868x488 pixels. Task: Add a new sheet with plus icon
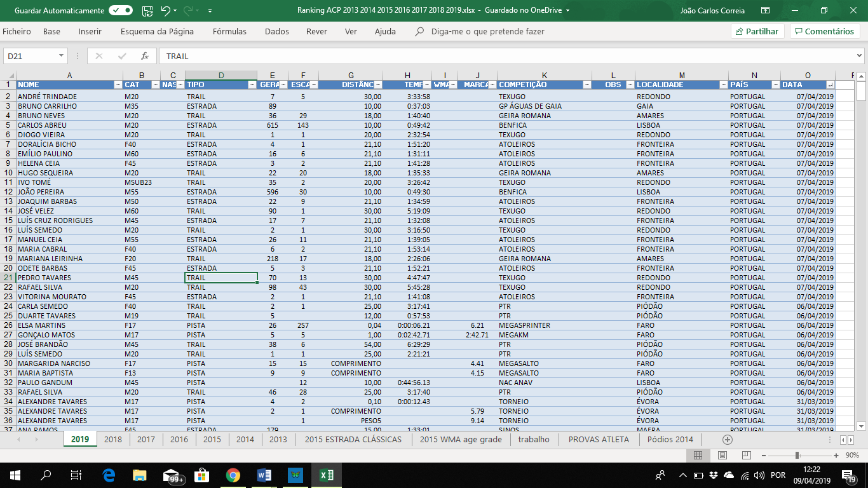point(728,439)
